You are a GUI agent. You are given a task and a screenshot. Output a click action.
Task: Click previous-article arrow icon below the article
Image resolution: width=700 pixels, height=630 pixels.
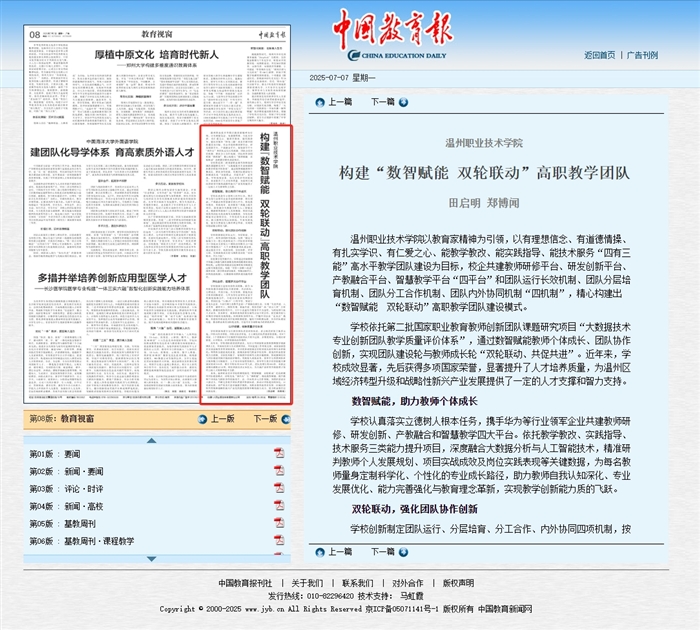pos(320,552)
